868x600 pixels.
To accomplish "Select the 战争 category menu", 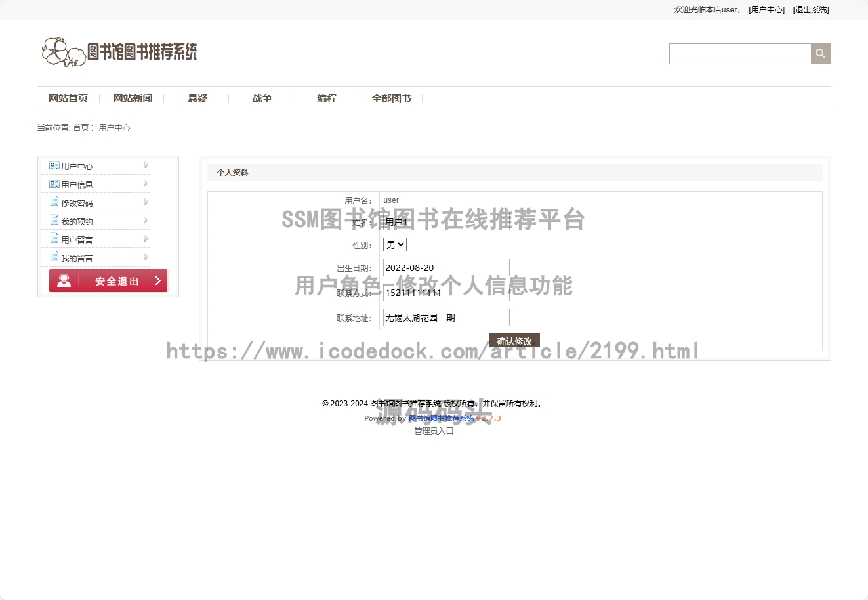I will click(x=262, y=98).
